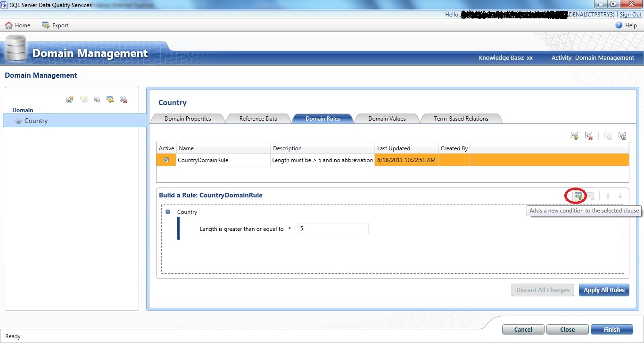
Task: Click Apply All Rules button
Action: pyautogui.click(x=604, y=290)
